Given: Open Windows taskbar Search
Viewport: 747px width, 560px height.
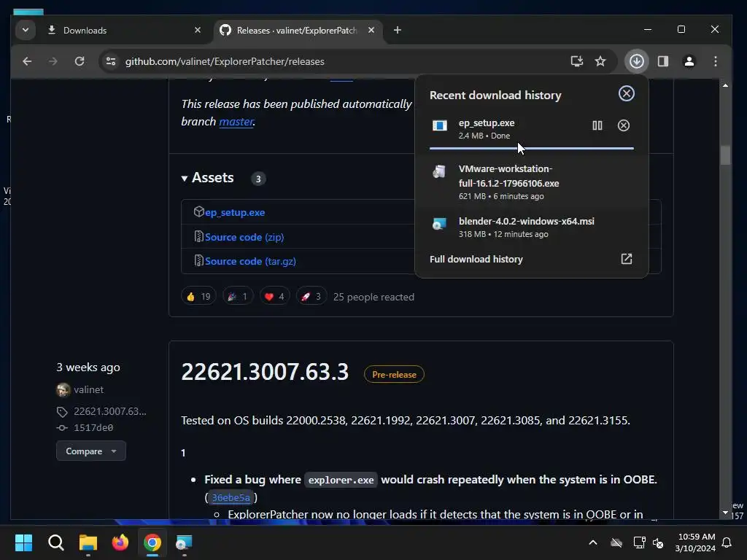Looking at the screenshot, I should 55,542.
